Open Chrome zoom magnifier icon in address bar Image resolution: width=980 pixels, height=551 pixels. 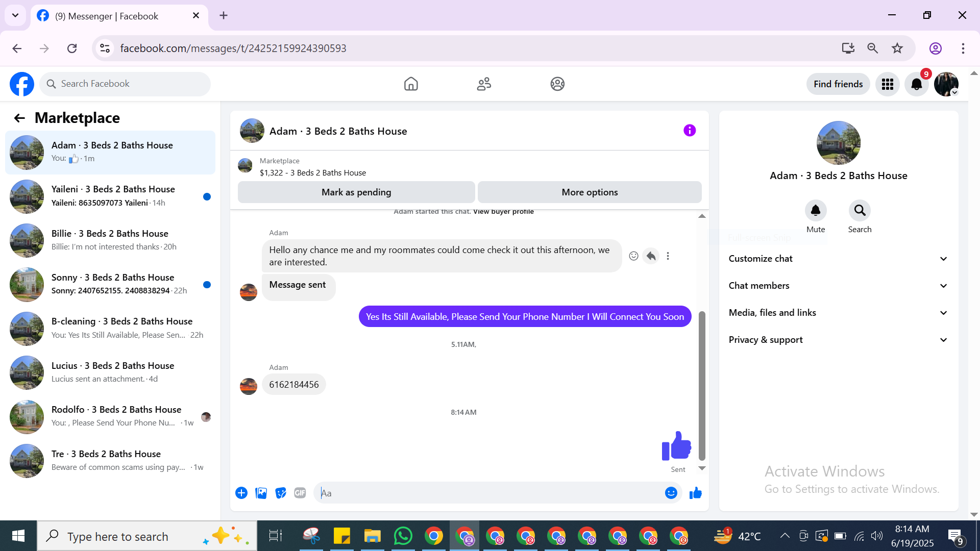click(873, 48)
